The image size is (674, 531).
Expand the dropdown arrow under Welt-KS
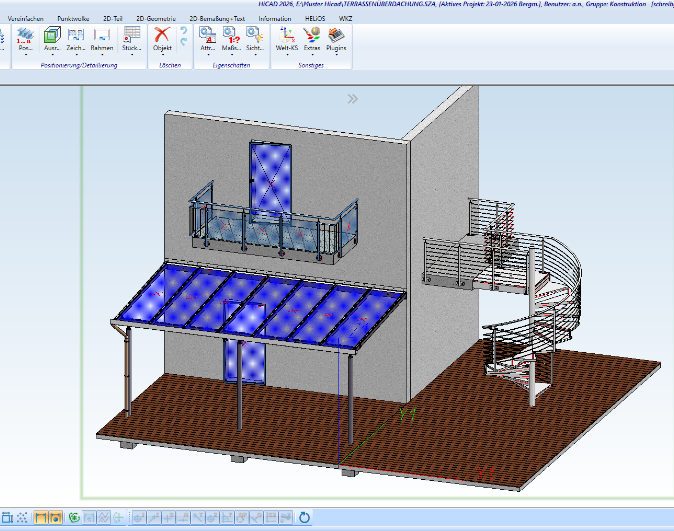click(x=286, y=56)
